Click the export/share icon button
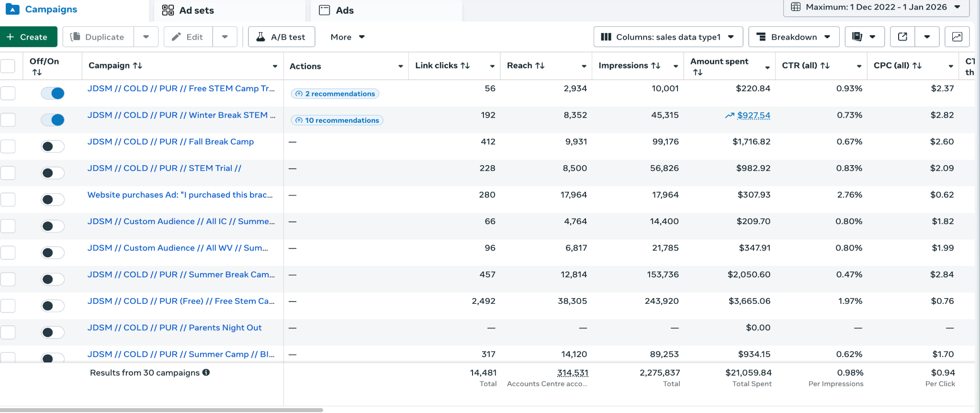The height and width of the screenshot is (413, 980). [902, 37]
